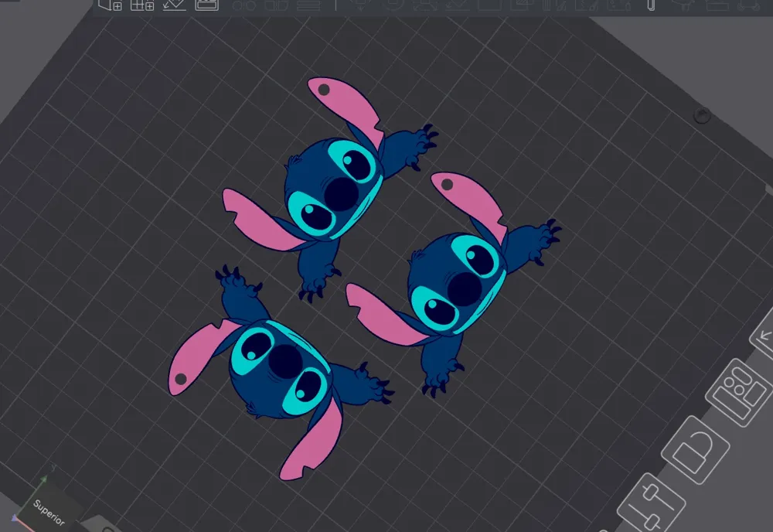Click the plate arrange layout icon
Image resolution: width=773 pixels, height=532 pixels.
point(739,392)
